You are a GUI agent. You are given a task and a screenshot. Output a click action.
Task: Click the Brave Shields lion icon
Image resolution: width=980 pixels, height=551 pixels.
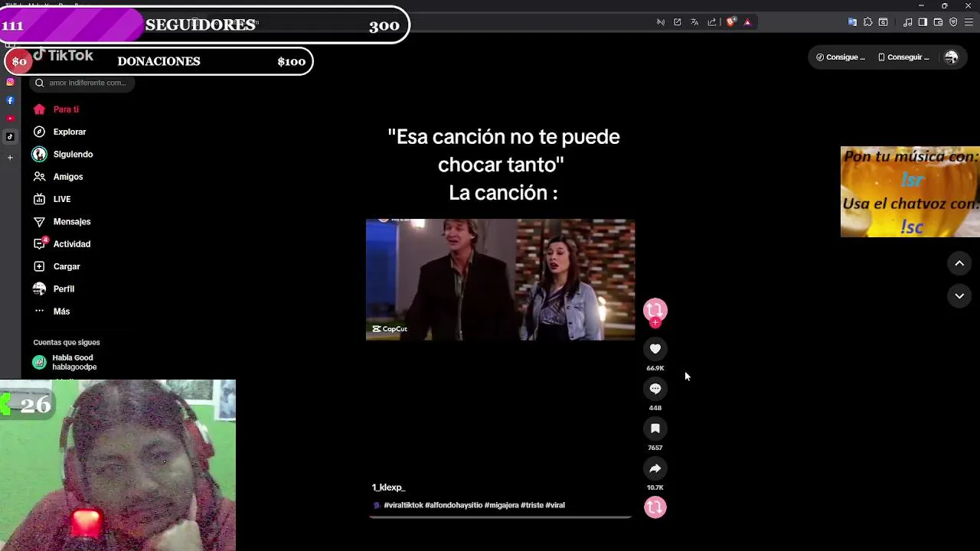(x=730, y=22)
